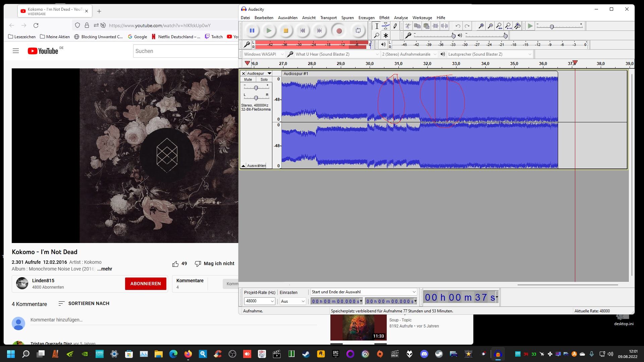Click the Undo arrow icon
This screenshot has height=362, width=644.
coord(458,26)
